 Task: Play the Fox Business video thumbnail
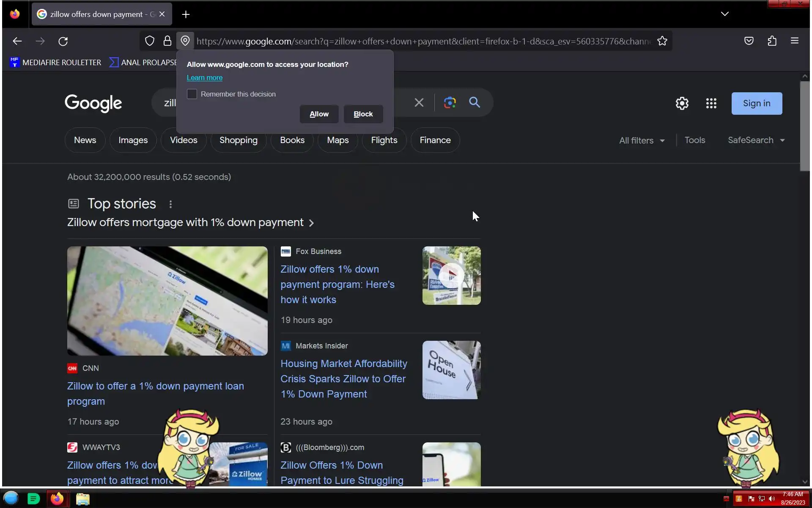point(451,276)
